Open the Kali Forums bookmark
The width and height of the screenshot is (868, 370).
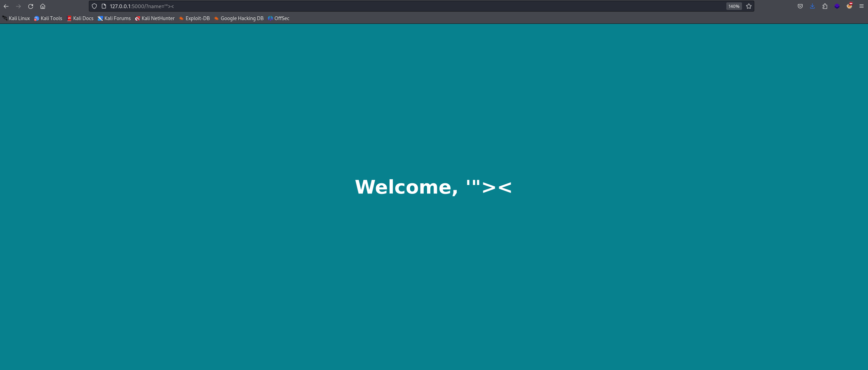[x=114, y=18]
